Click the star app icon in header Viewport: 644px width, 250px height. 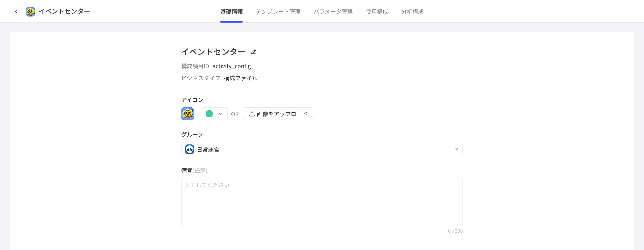tap(31, 11)
